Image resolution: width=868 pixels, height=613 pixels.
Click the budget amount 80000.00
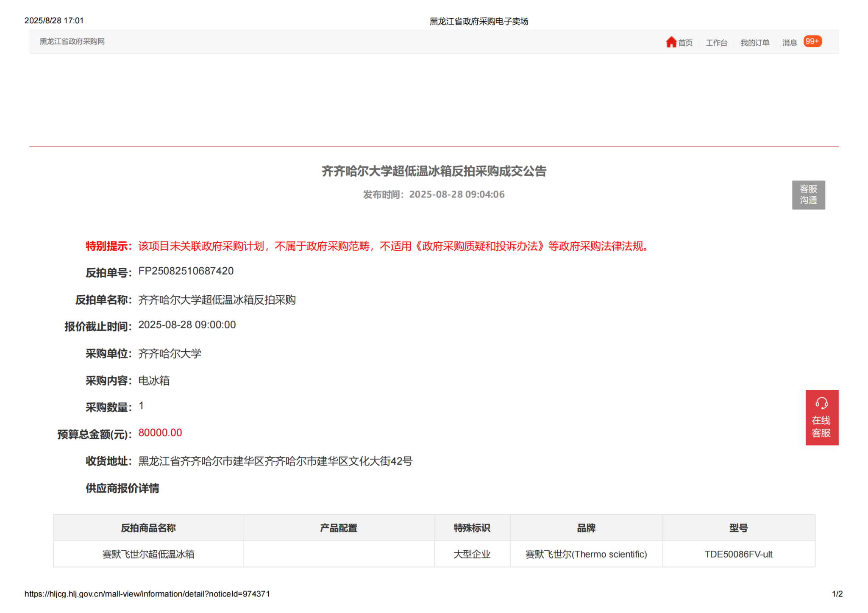[x=160, y=433]
